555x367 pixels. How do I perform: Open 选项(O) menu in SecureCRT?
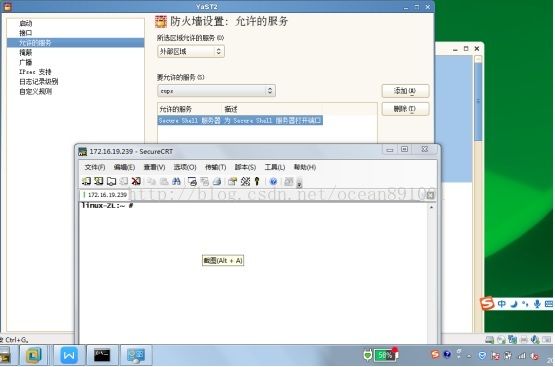pyautogui.click(x=185, y=167)
